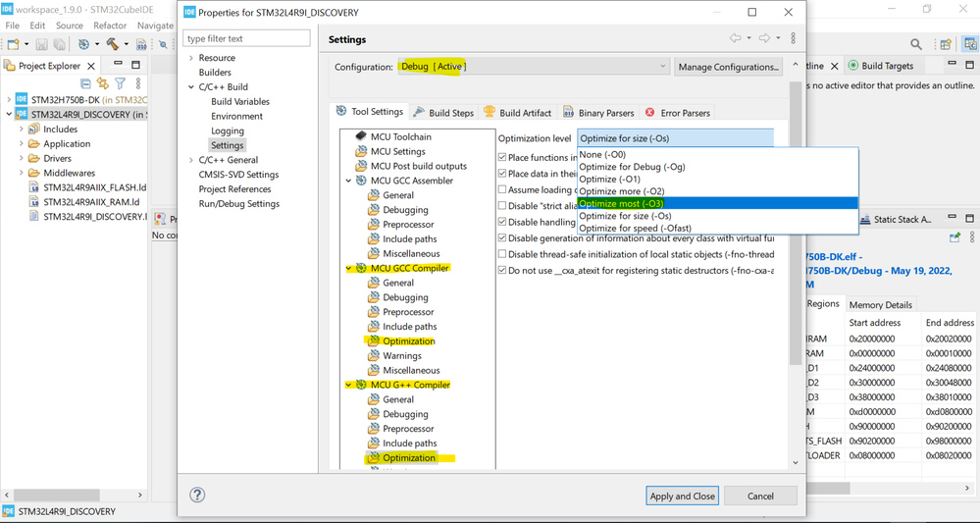
Task: Open the Optimization level combo box
Action: click(x=675, y=138)
